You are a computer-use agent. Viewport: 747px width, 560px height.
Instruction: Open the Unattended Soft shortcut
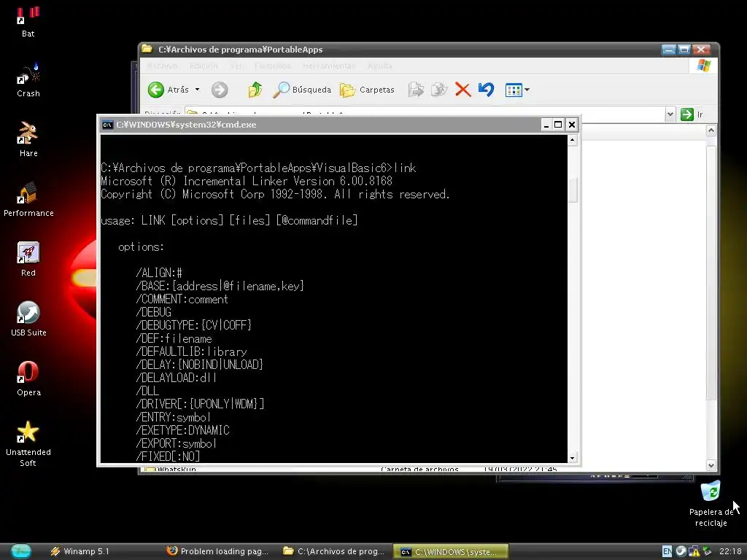28,444
